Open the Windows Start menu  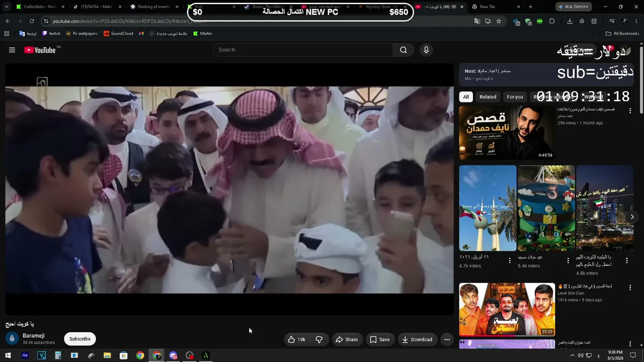click(8, 355)
